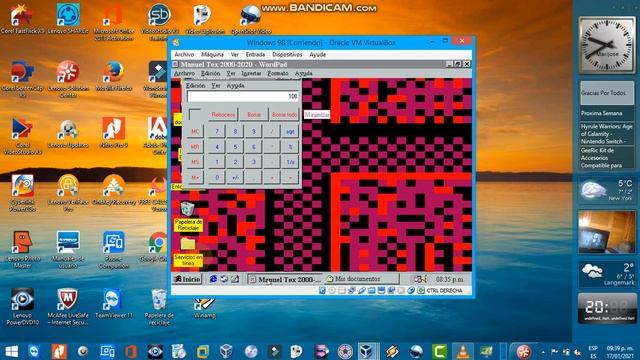Open TeamViewer 11 desktop shortcut
Image resolution: width=640 pixels, height=360 pixels.
coord(113,304)
